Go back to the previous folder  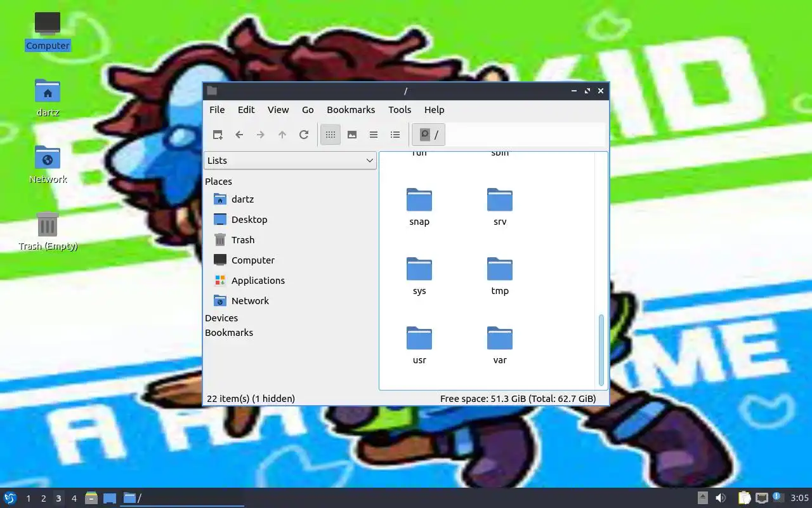239,135
